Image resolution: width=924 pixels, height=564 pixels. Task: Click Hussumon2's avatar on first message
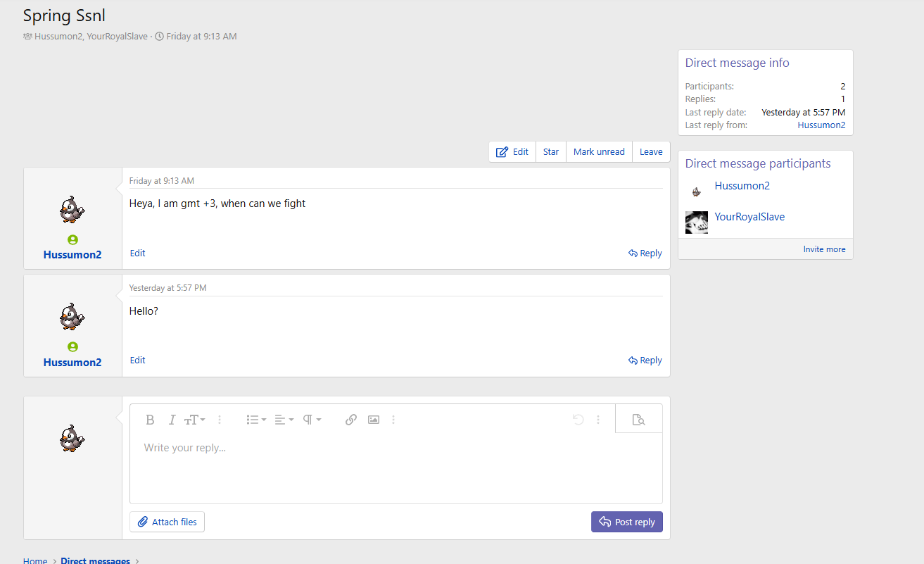pyautogui.click(x=72, y=209)
